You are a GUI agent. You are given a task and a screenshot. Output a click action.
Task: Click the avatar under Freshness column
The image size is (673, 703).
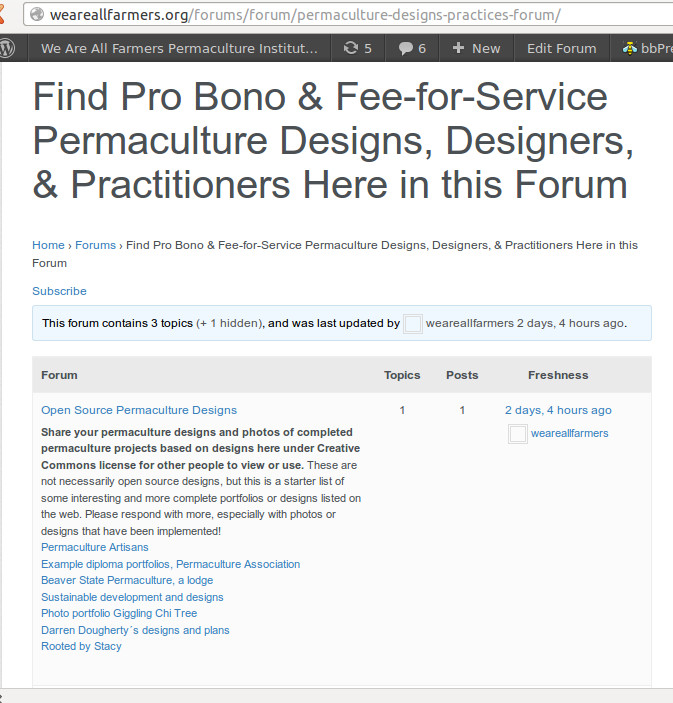click(517, 434)
